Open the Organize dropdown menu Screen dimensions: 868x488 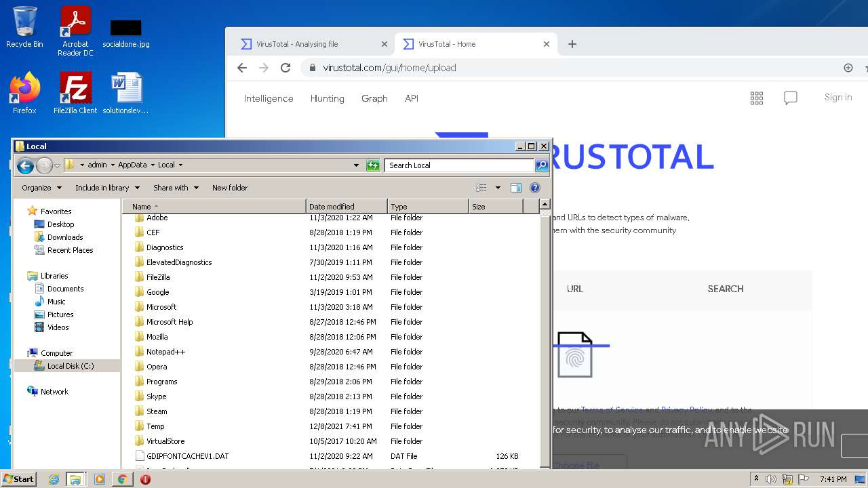41,188
